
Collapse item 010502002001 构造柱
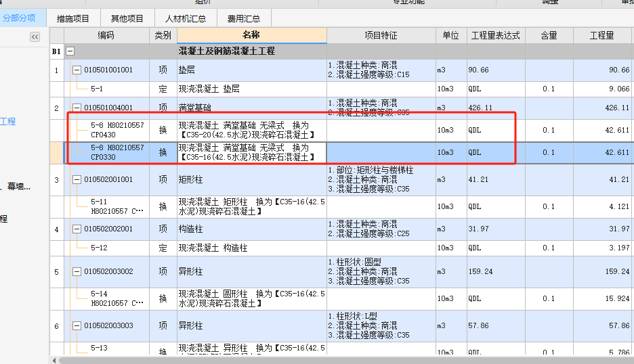(x=77, y=229)
